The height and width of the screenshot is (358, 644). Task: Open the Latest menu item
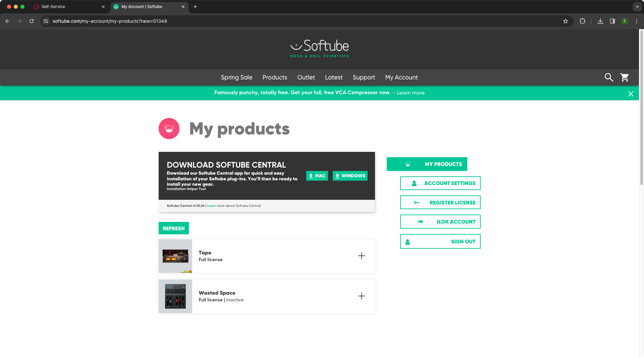click(x=334, y=77)
